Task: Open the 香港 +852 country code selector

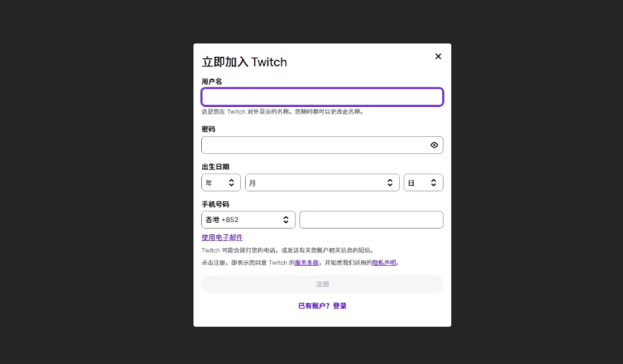Action: (248, 220)
